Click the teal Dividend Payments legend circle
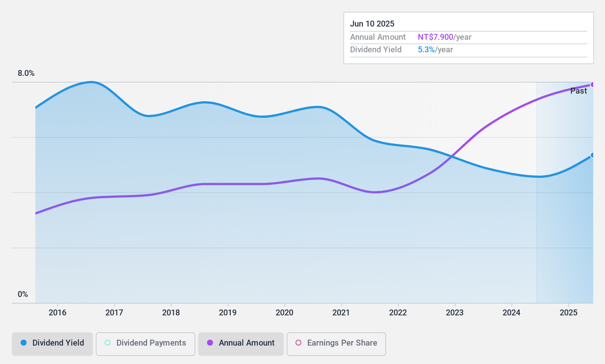This screenshot has width=605, height=364. click(x=108, y=343)
